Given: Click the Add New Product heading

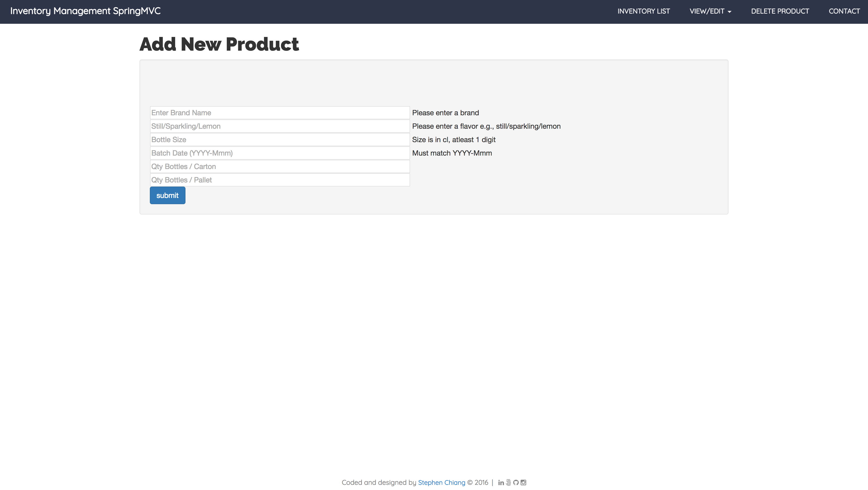Looking at the screenshot, I should pos(219,44).
